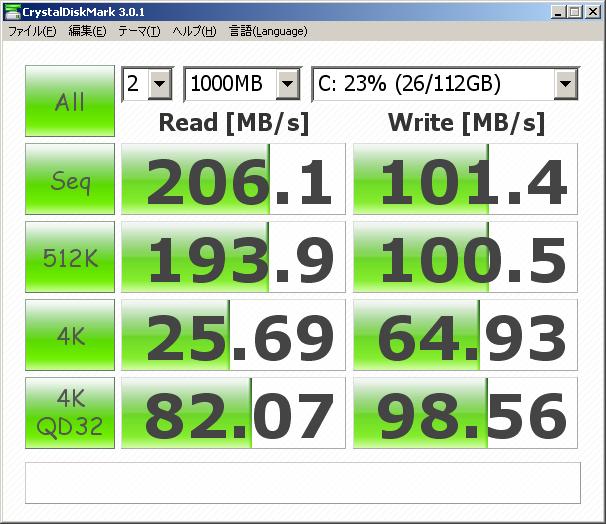Start the 512K benchmark test
This screenshot has height=524, width=606.
coord(70,257)
